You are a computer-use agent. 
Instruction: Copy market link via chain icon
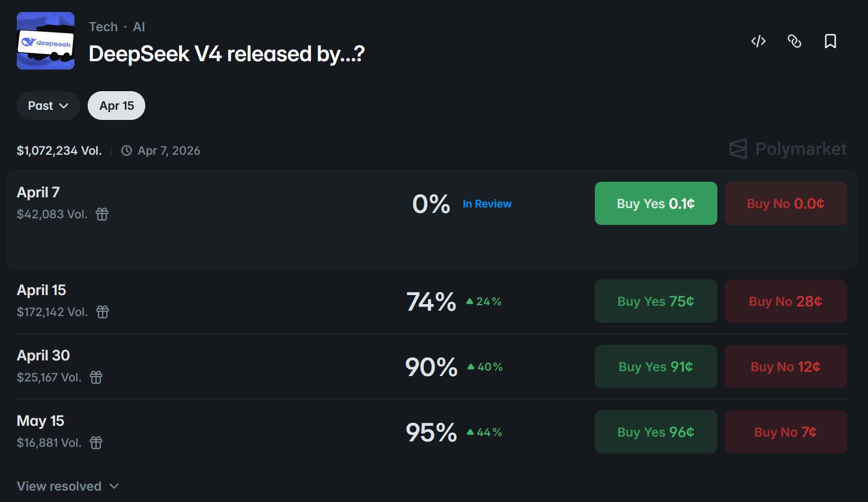(x=794, y=41)
